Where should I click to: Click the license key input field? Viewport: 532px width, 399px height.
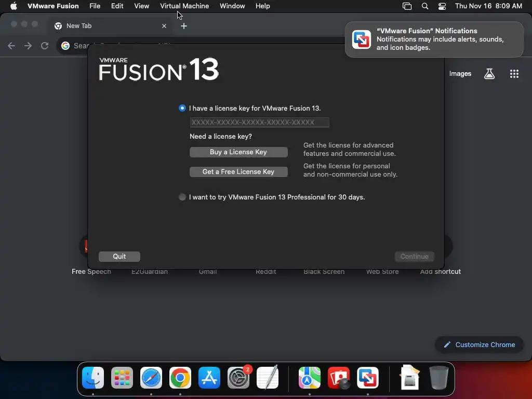[259, 122]
